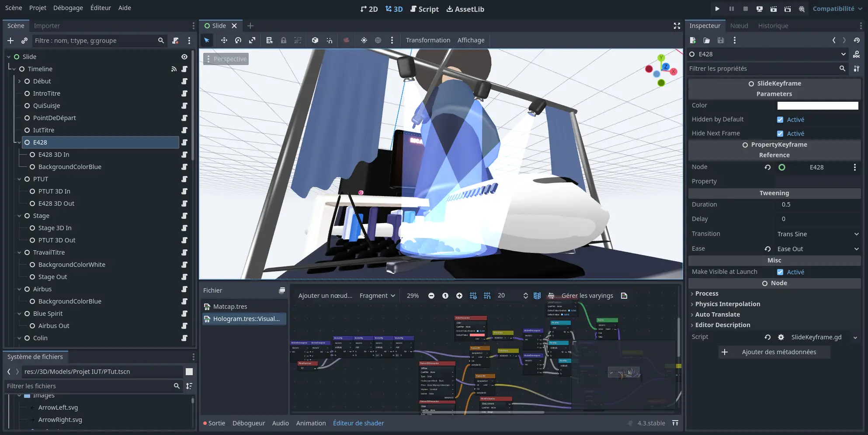Reset the Ease property to default
868x435 pixels.
tap(767, 249)
